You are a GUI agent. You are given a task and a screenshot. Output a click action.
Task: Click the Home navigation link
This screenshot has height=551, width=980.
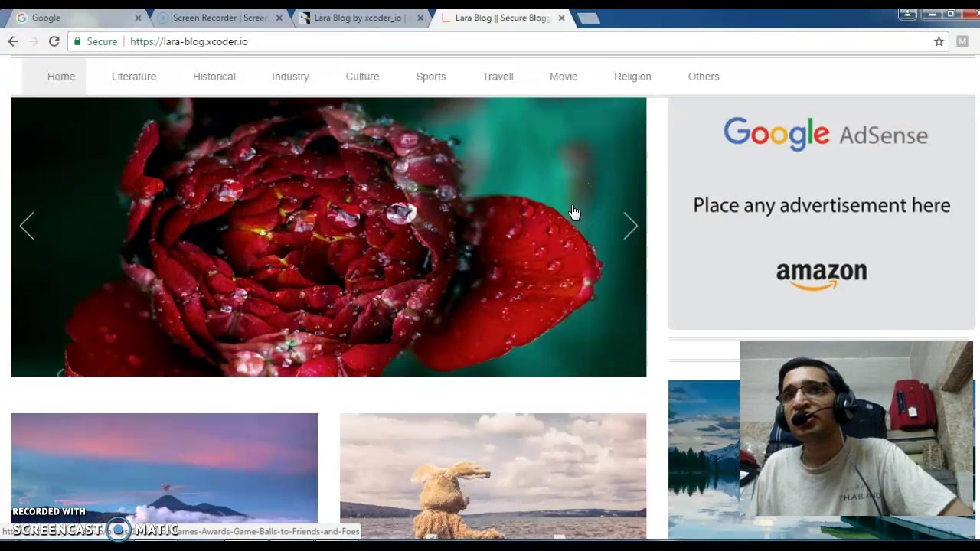pyautogui.click(x=61, y=77)
